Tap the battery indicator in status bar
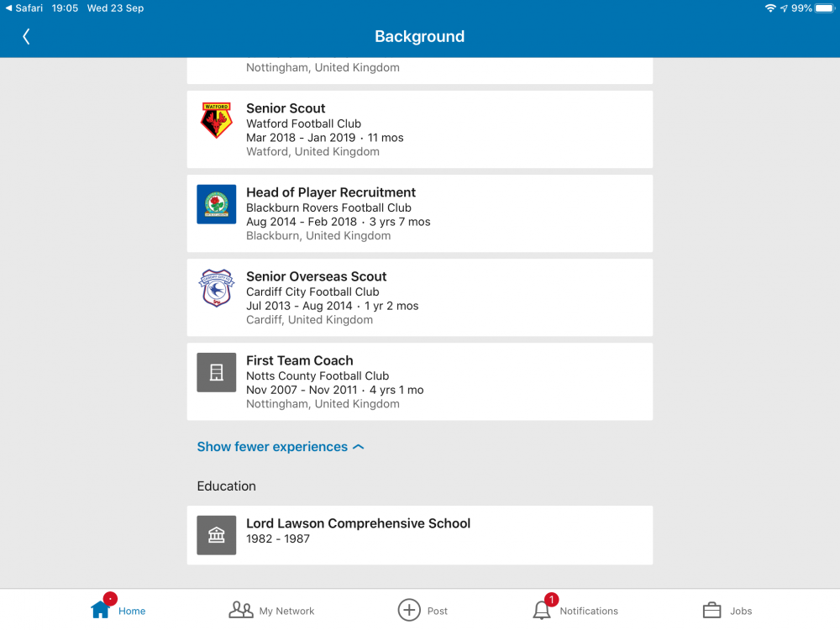The image size is (840, 630). pos(824,8)
